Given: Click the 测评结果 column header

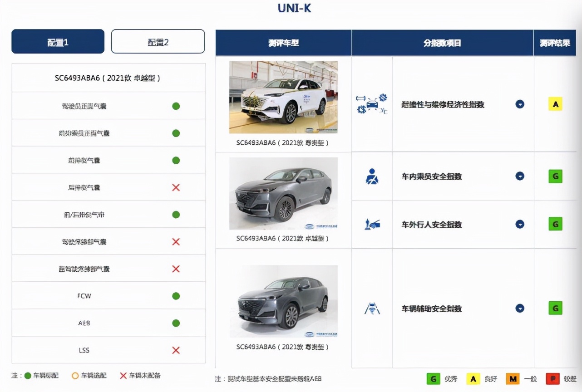Looking at the screenshot, I should click(x=555, y=43).
